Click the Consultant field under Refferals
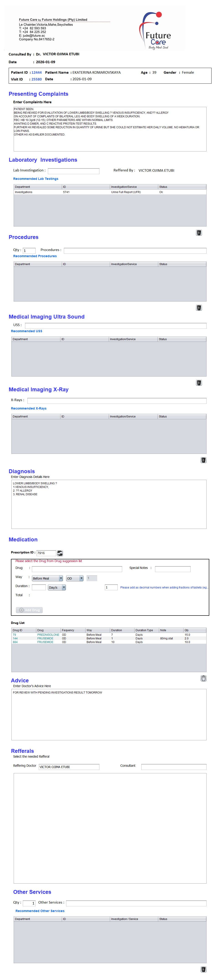Screen dimensions: 212x980 click(x=173, y=766)
